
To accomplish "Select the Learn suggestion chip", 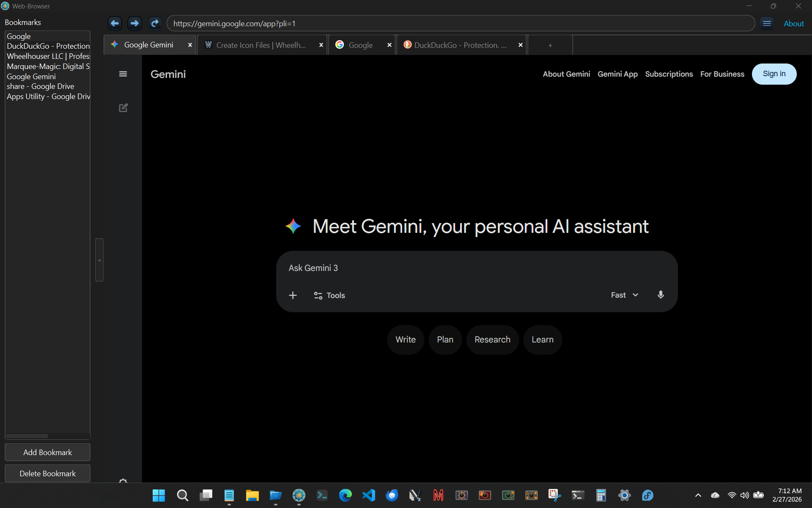I will point(542,340).
